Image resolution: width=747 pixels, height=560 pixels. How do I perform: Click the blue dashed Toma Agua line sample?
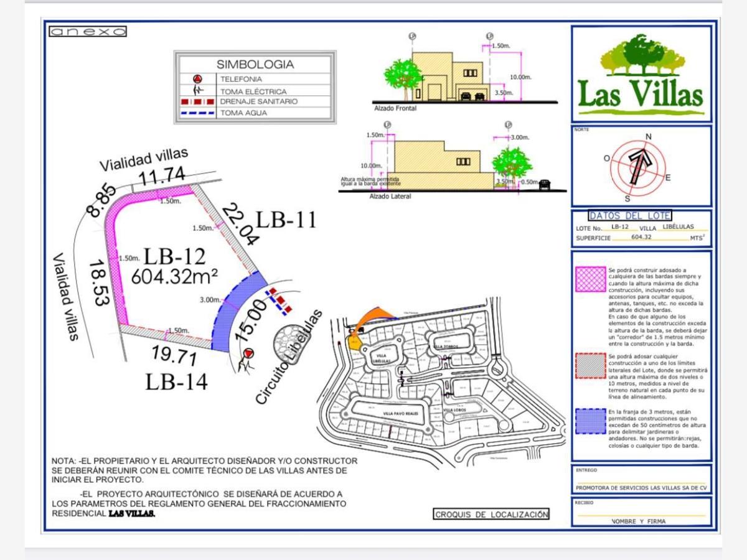pos(197,113)
